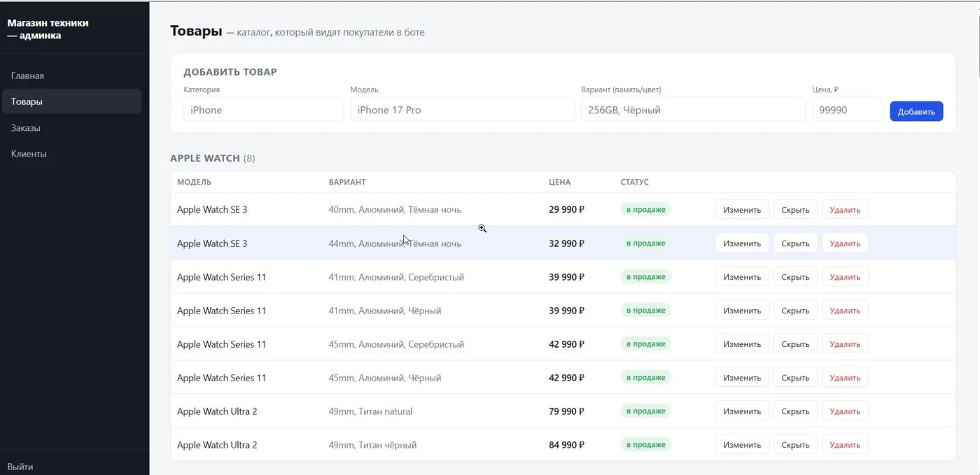Edit Ultra 2 Титан natural row
The height and width of the screenshot is (475, 980).
742,411
